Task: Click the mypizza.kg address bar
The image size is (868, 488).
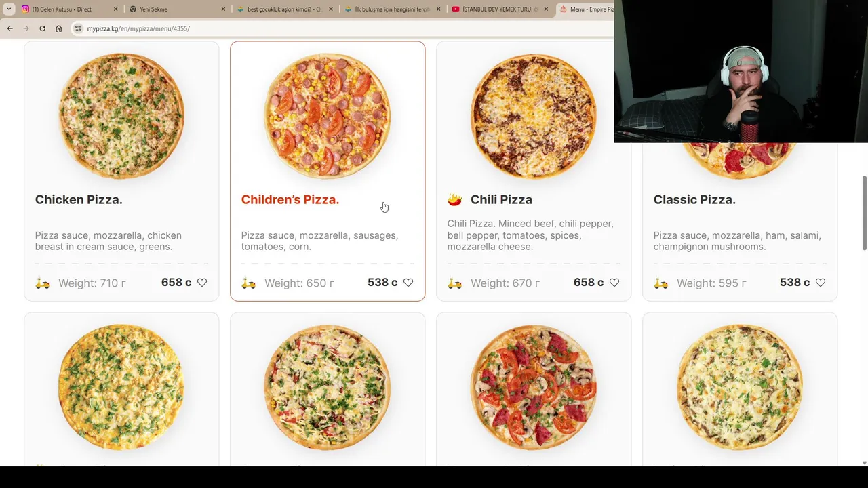Action: click(x=339, y=28)
